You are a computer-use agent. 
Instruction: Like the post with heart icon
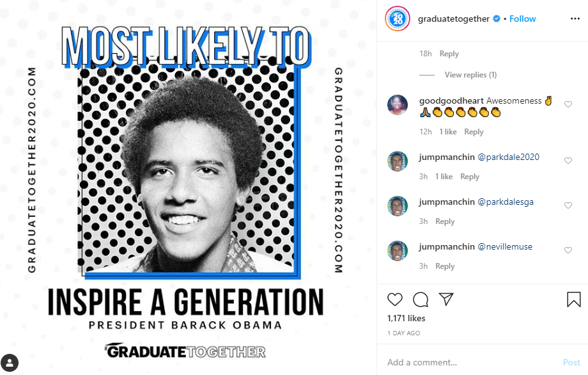pyautogui.click(x=395, y=299)
